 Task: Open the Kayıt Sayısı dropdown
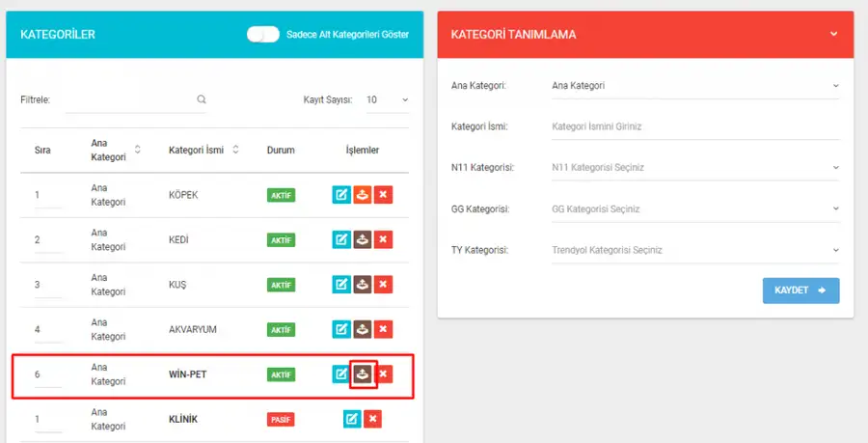tap(388, 100)
